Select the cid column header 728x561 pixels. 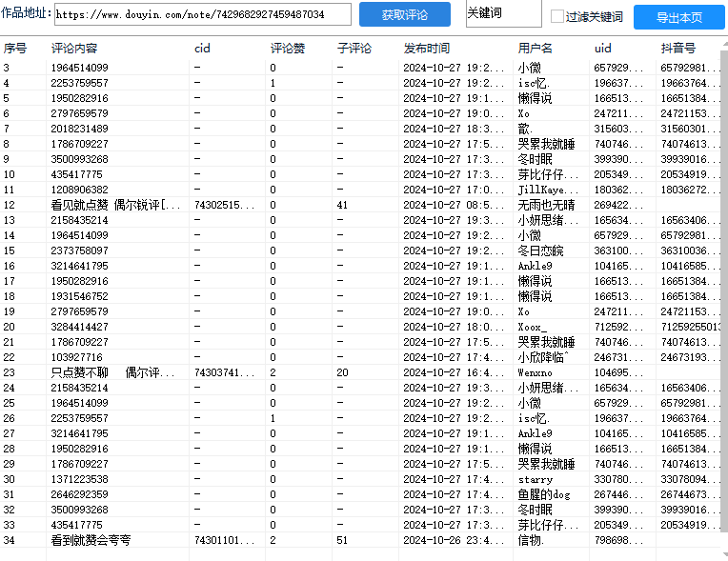202,48
